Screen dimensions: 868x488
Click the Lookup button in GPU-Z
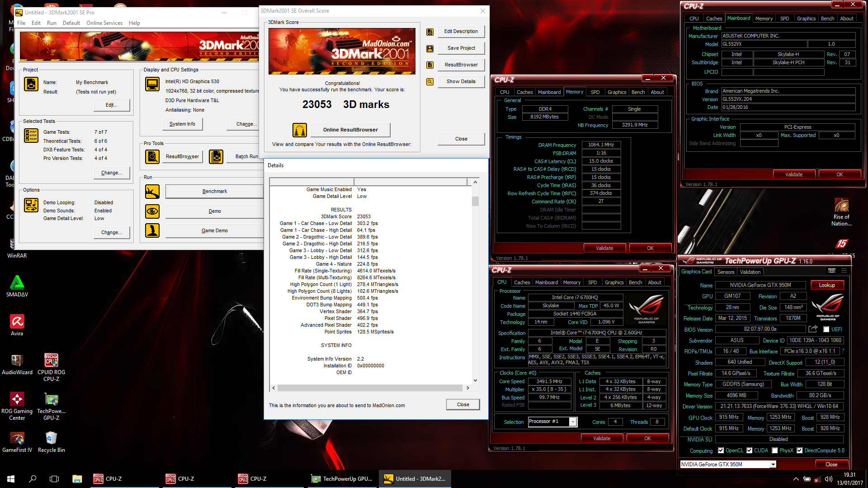pos(826,285)
